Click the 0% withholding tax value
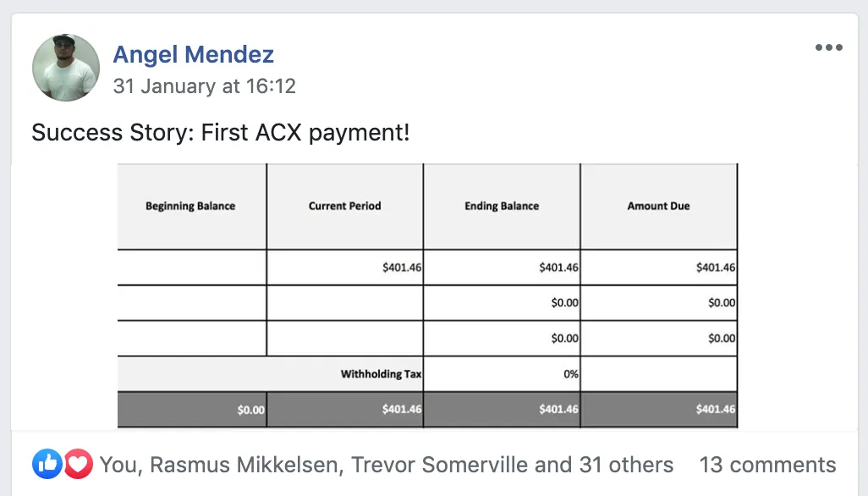The image size is (868, 496). [571, 374]
